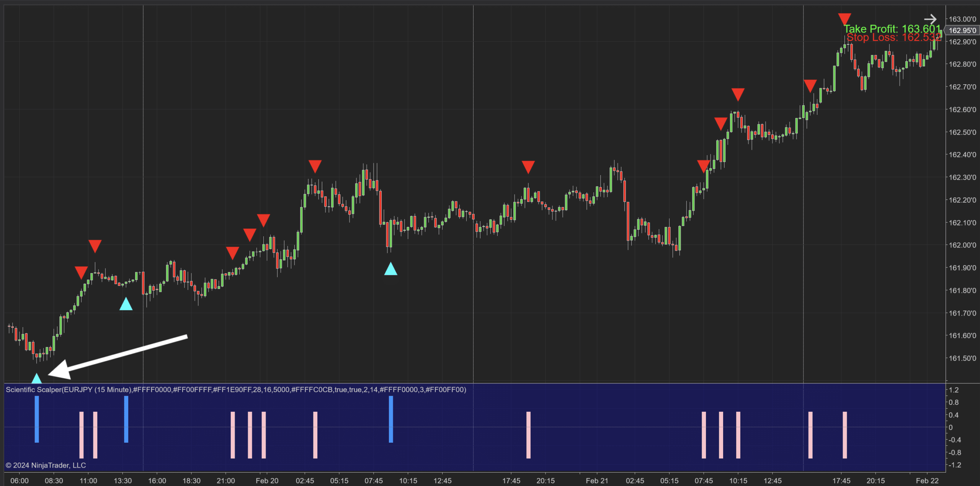Click the blue indicator bar above 13:30
Viewport: 980px width, 486px height.
point(126,419)
